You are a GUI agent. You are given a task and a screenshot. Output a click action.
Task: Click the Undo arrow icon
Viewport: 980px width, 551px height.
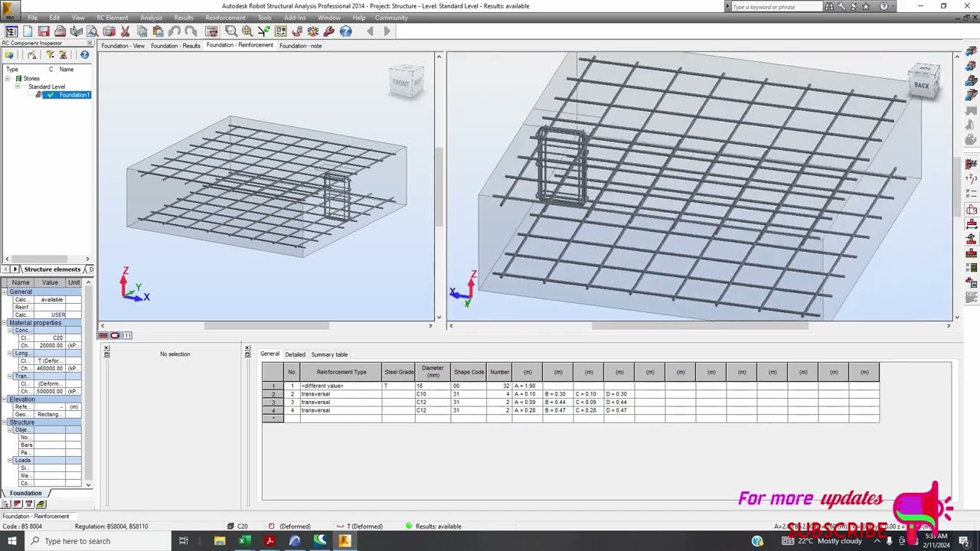[175, 31]
